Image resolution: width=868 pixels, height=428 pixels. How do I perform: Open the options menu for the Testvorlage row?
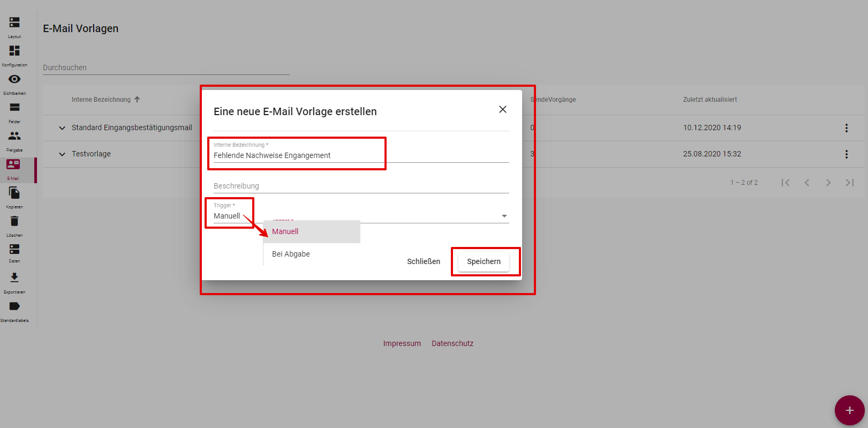tap(847, 154)
